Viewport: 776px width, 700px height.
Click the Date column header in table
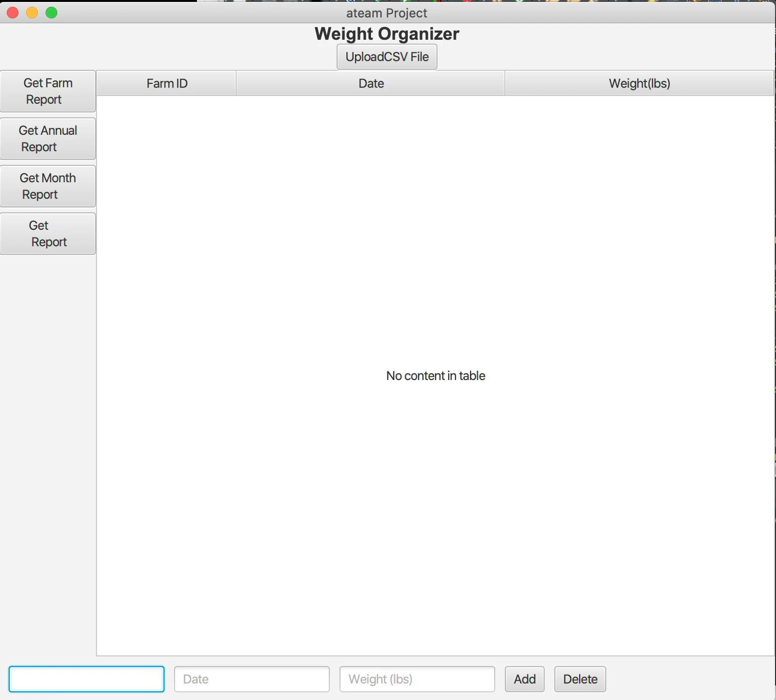(x=371, y=83)
